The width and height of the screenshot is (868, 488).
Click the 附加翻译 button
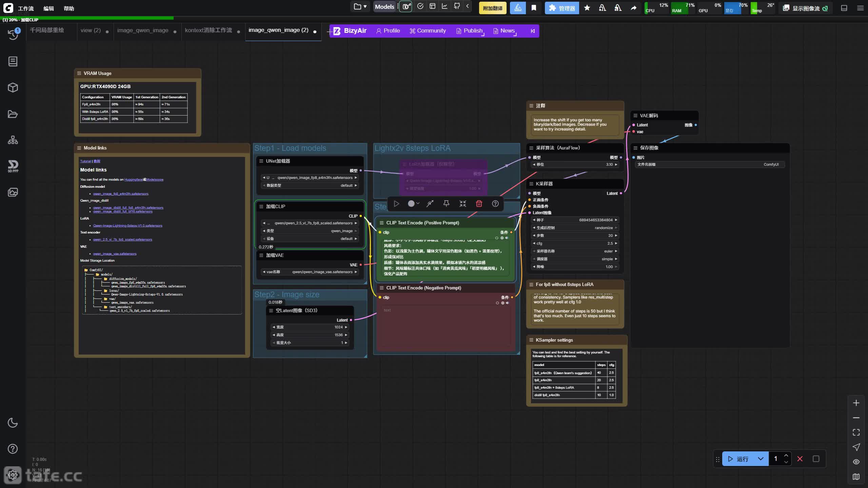(492, 8)
